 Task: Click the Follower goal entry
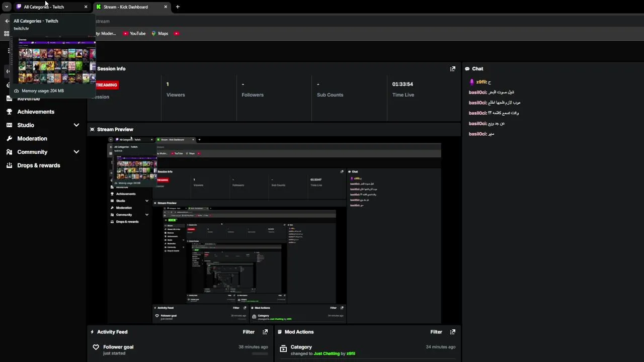click(180, 350)
